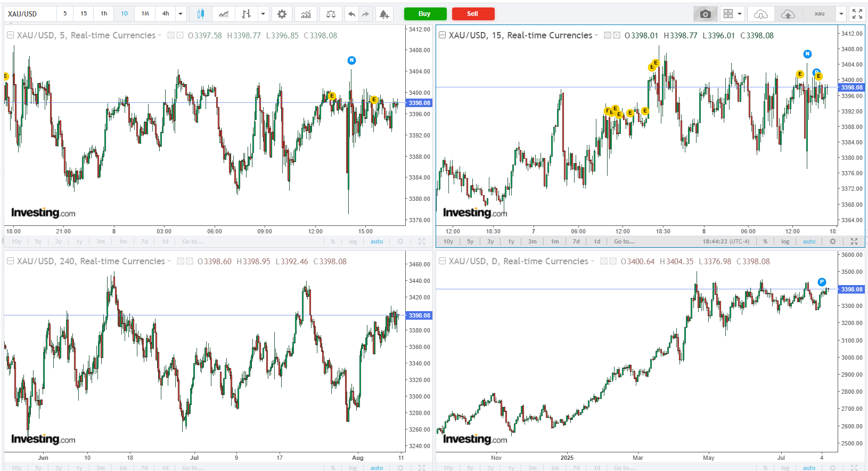Select the area chart type icon
This screenshot has width=868, height=471.
(x=224, y=14)
